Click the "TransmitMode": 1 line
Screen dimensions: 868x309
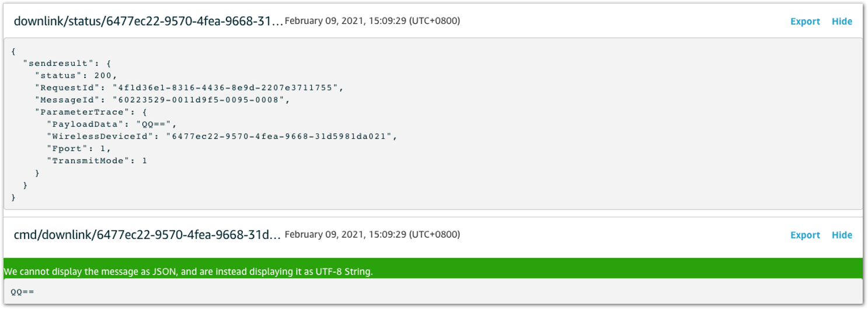pos(97,161)
